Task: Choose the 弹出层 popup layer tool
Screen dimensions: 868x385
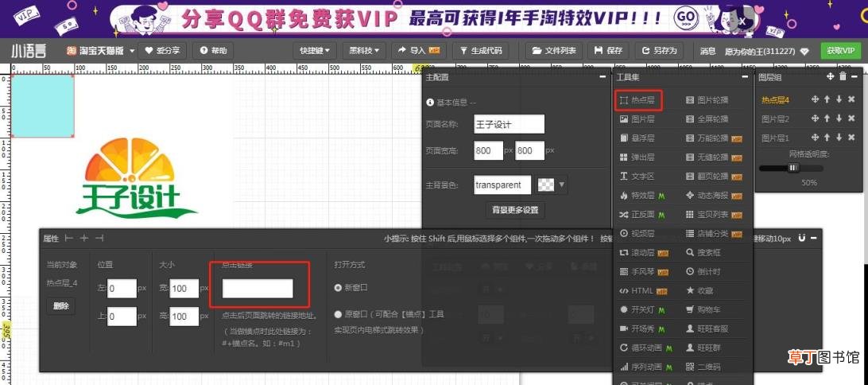Action: pos(637,157)
